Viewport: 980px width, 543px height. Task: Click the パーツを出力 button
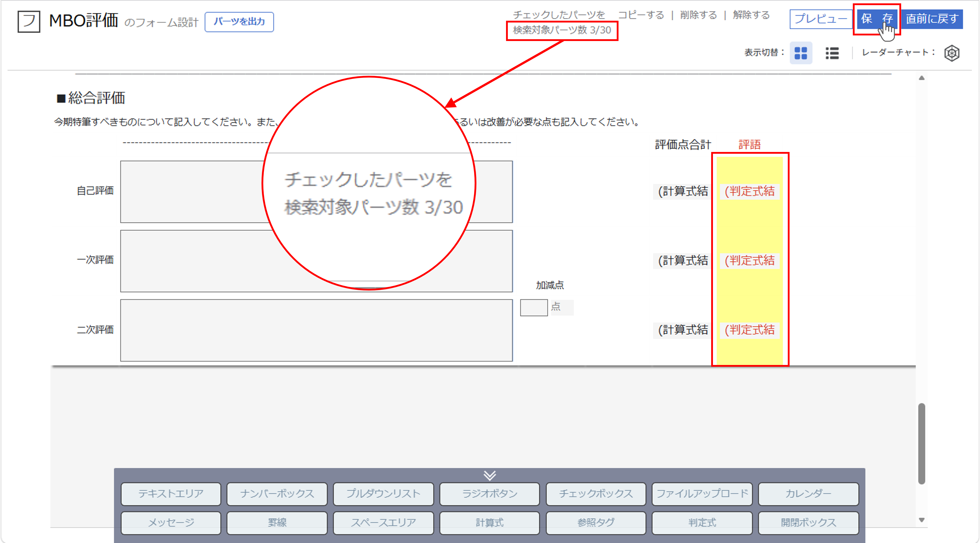[x=239, y=22]
